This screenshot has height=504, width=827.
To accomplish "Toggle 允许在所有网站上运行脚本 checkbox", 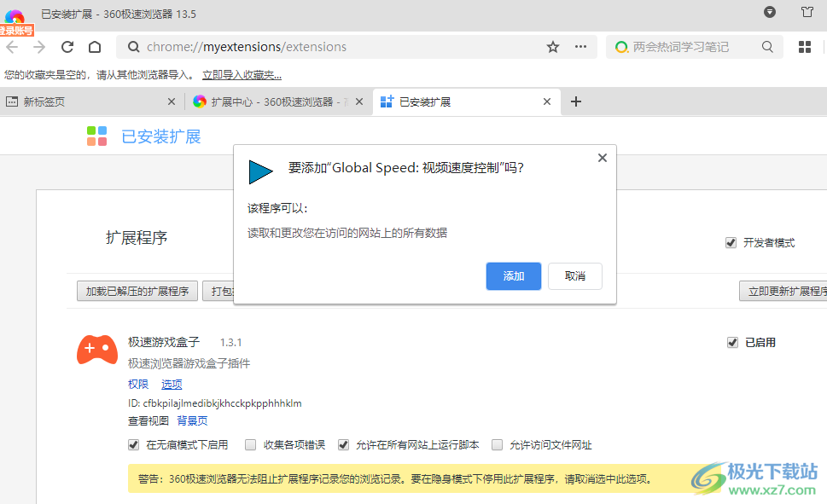I will [343, 445].
